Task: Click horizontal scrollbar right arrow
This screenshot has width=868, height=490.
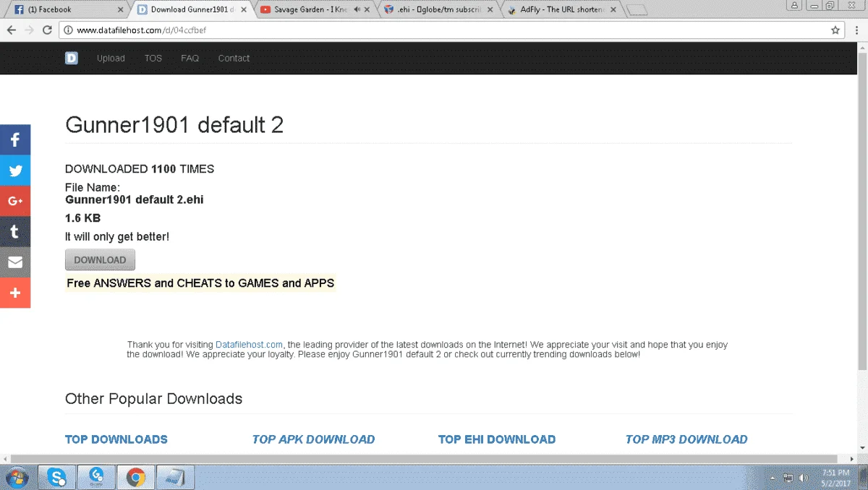Action: 851,460
